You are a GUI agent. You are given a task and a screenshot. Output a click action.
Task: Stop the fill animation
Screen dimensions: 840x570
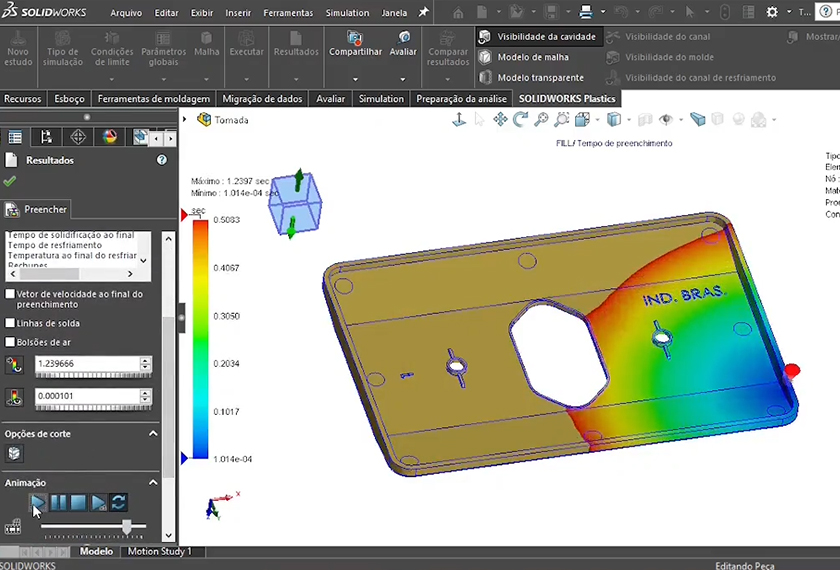tap(78, 502)
